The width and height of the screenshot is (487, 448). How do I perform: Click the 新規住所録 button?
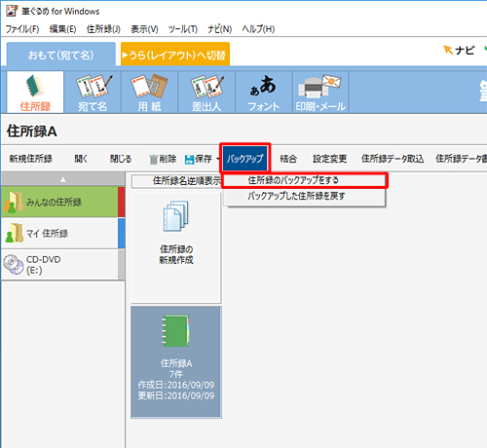[31, 159]
